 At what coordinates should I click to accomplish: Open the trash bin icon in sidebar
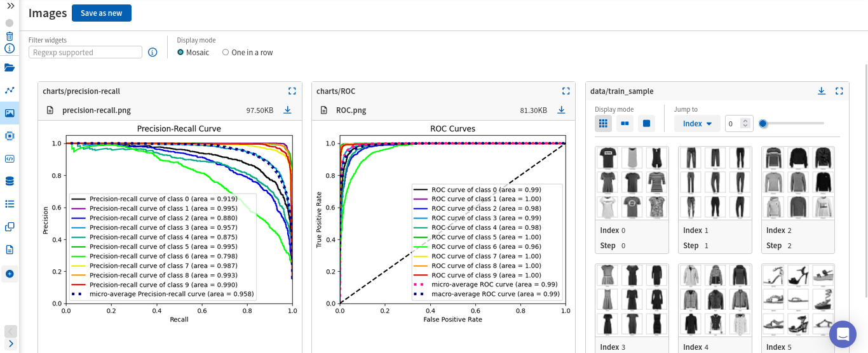coord(10,36)
